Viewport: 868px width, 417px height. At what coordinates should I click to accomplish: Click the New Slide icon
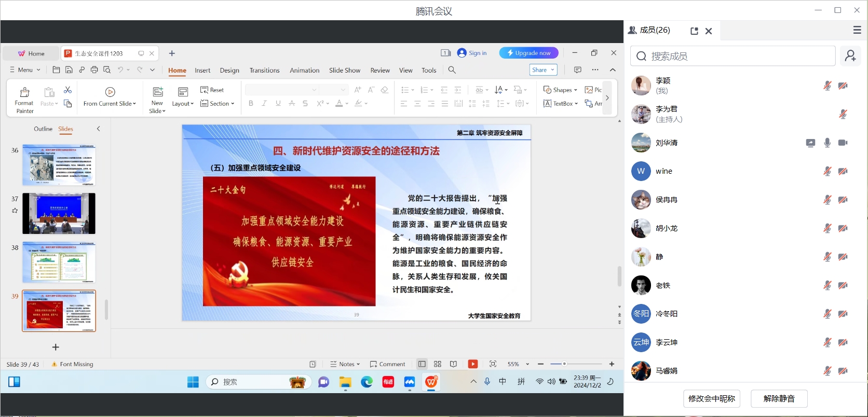pos(157,92)
